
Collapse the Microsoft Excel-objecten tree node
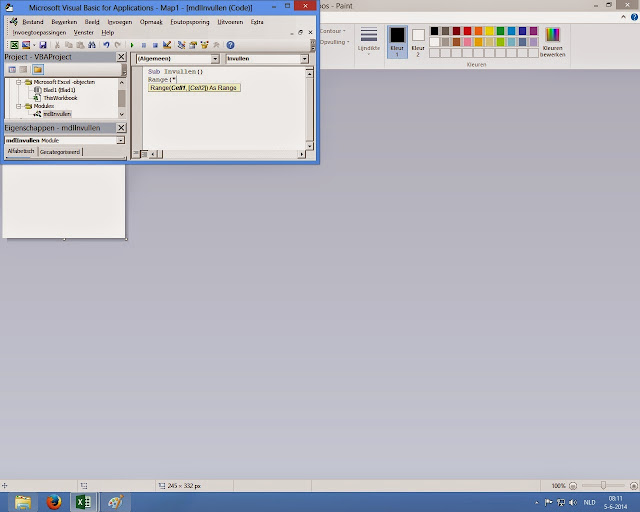click(18, 82)
